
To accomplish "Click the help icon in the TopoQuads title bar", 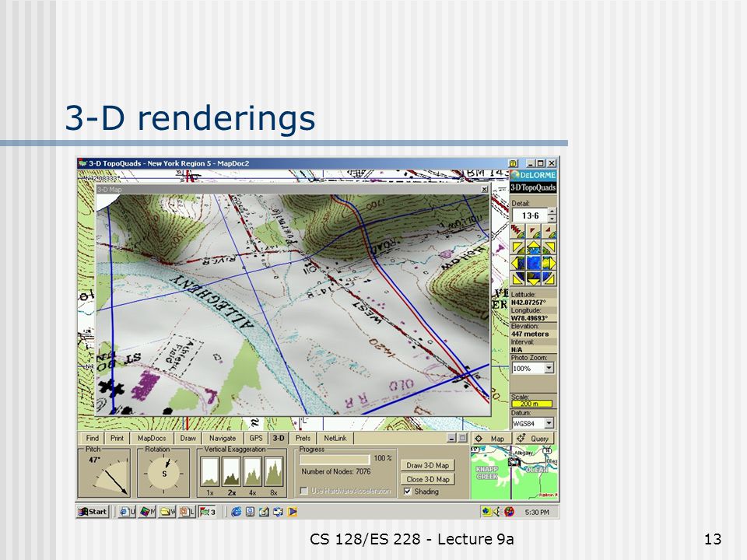I will (x=513, y=163).
